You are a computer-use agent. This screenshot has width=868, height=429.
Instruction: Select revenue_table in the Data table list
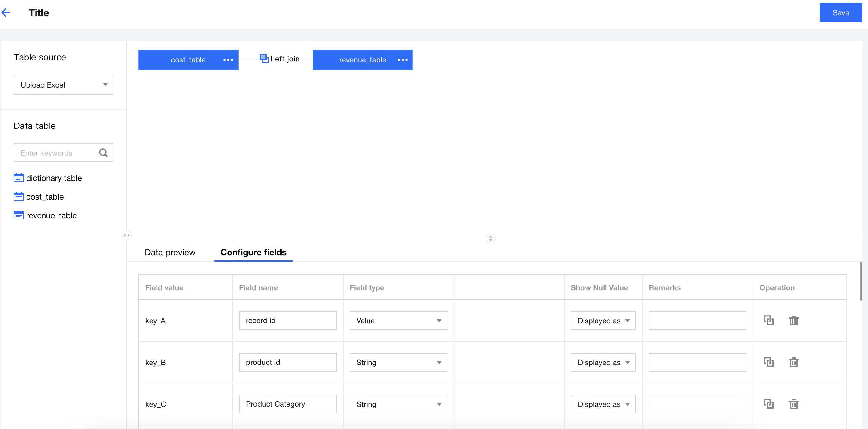pyautogui.click(x=51, y=216)
